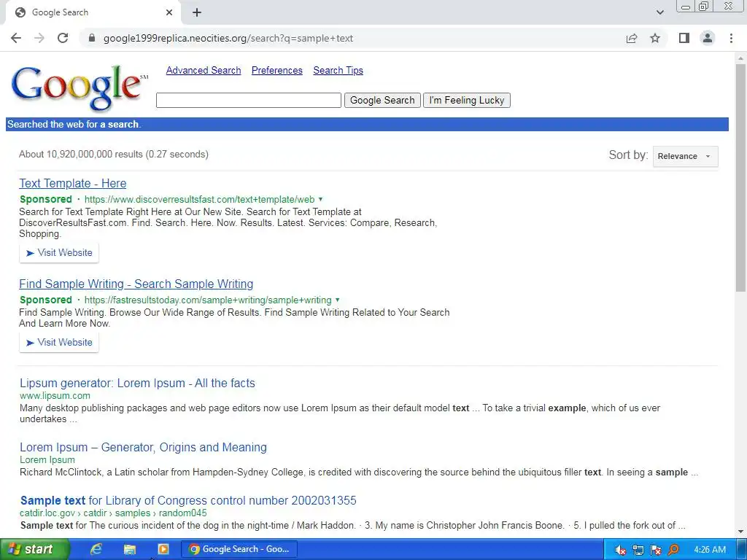Click the www.lipsum.com URL text
Viewport: 747px width, 560px height.
click(55, 395)
